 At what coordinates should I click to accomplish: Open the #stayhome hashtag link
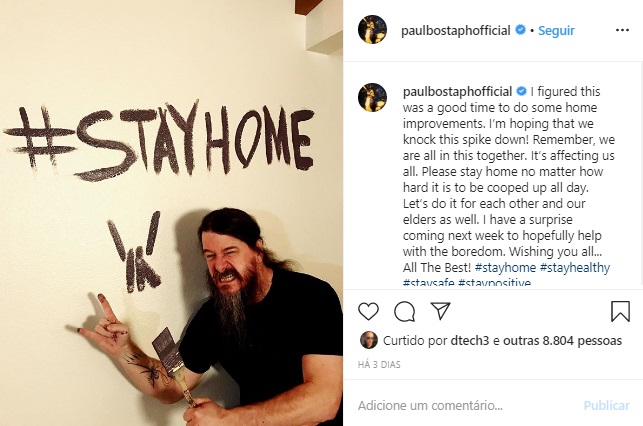(505, 268)
